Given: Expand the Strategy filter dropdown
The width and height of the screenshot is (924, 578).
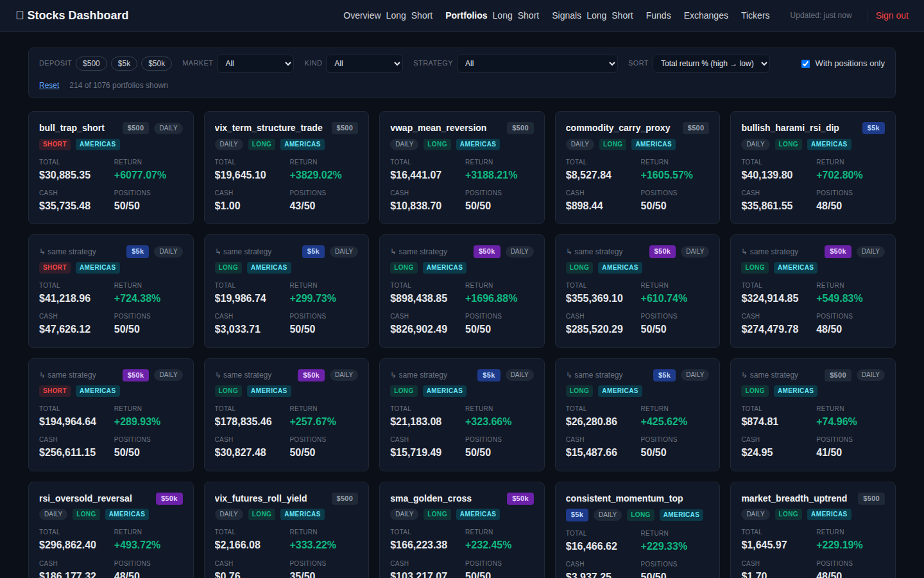Looking at the screenshot, I should [537, 64].
